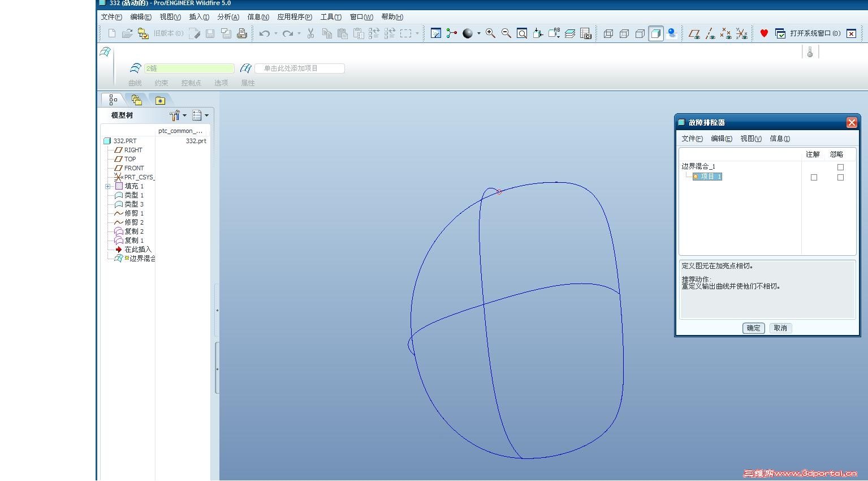Select 复制 1 in the model tree

tap(134, 240)
